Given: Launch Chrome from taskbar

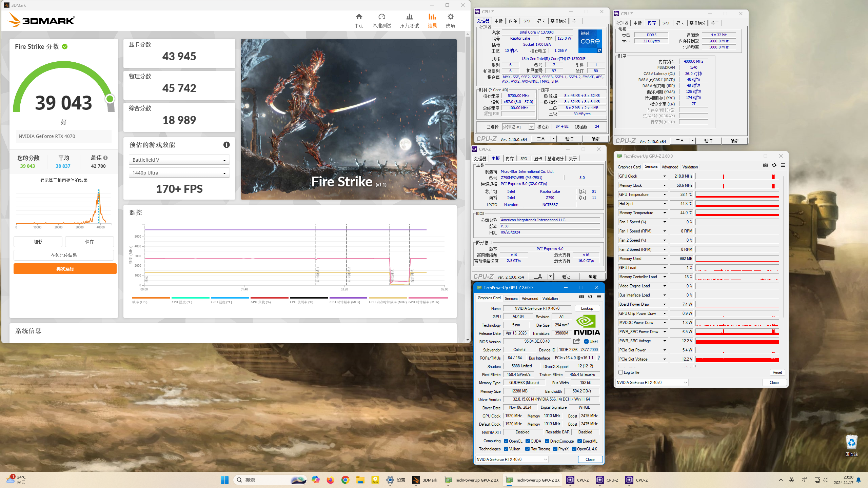Looking at the screenshot, I should pos(345,480).
